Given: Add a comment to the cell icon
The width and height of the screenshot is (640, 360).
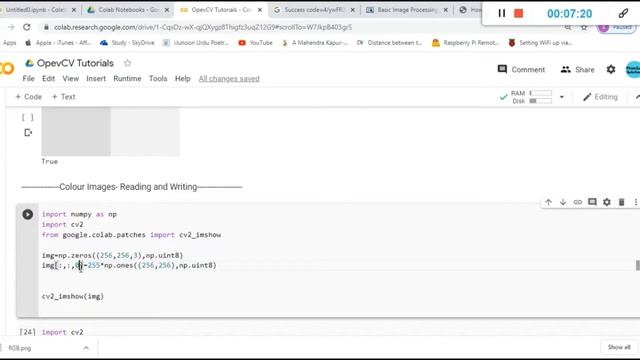Looking at the screenshot, I should tap(592, 202).
